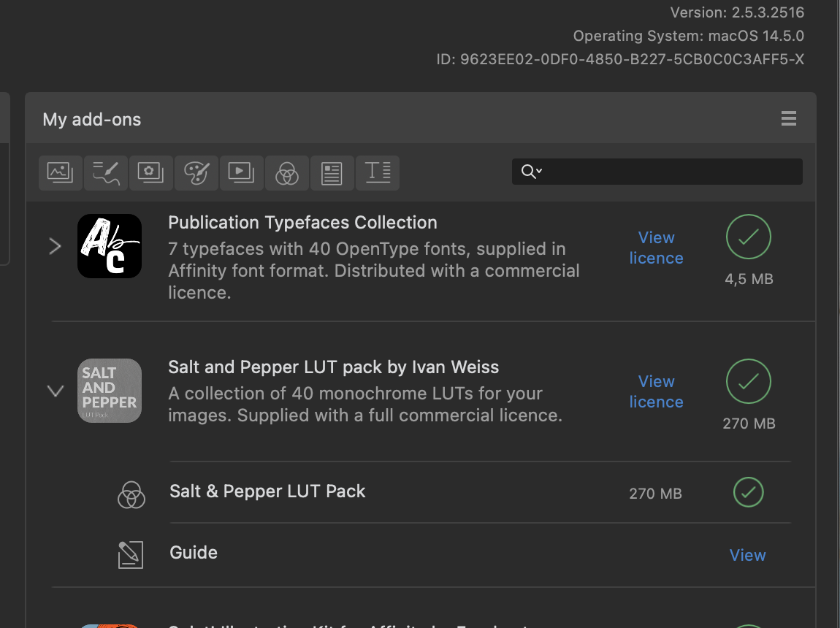Filter add-ons by brushes icon
The image size is (840, 628).
tap(106, 172)
